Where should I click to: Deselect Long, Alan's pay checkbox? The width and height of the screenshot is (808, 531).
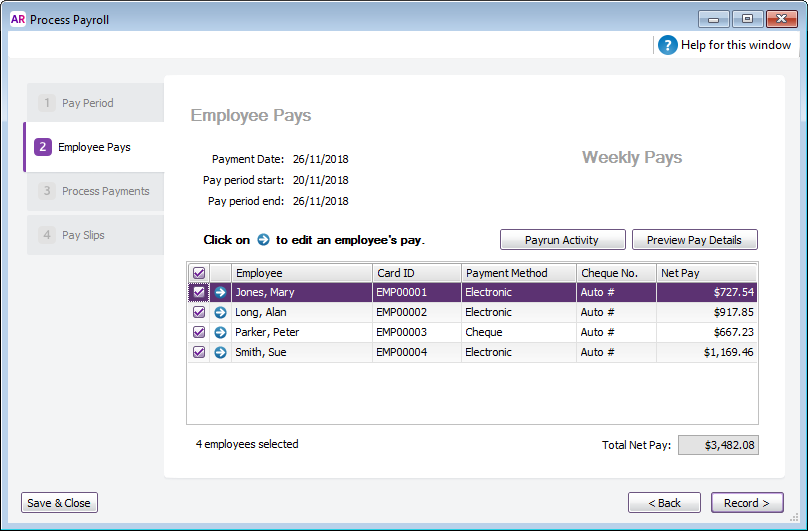[198, 312]
